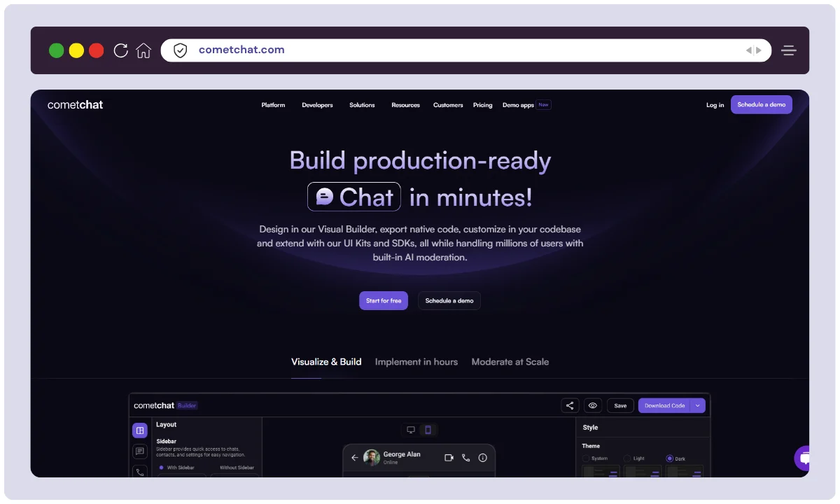Click the Start for free button
The width and height of the screenshot is (840, 504).
point(384,300)
